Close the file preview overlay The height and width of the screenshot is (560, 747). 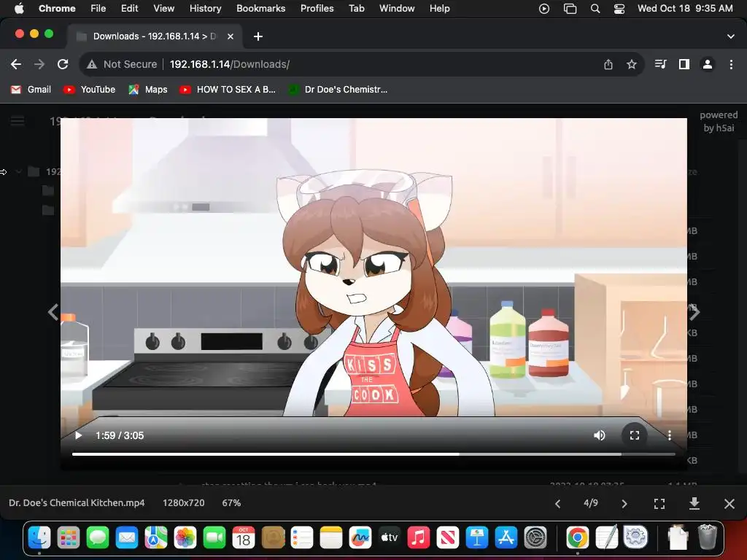[729, 503]
